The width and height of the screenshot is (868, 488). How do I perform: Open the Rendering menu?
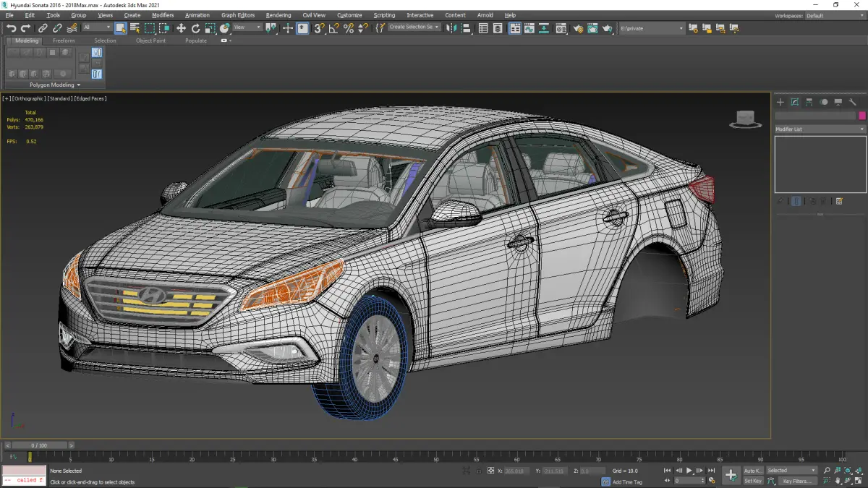278,15
